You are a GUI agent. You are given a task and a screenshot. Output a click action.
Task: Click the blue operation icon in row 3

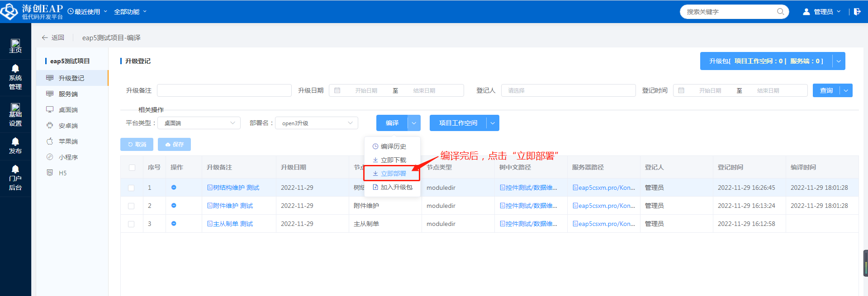click(x=174, y=224)
